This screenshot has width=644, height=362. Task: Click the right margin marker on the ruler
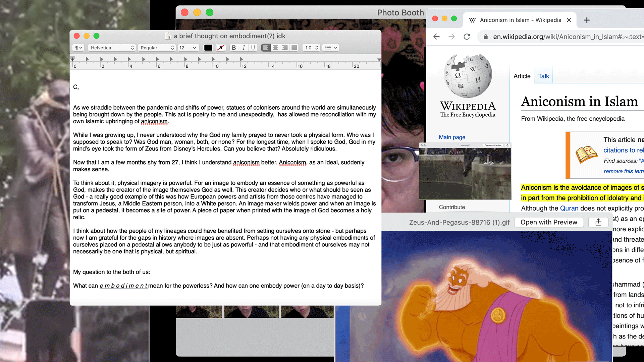click(x=379, y=60)
